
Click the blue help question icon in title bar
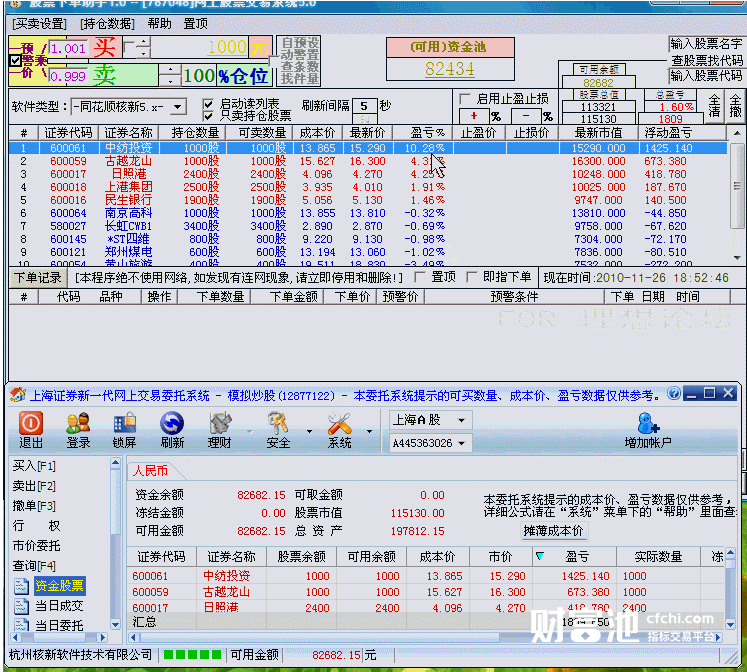[x=674, y=393]
